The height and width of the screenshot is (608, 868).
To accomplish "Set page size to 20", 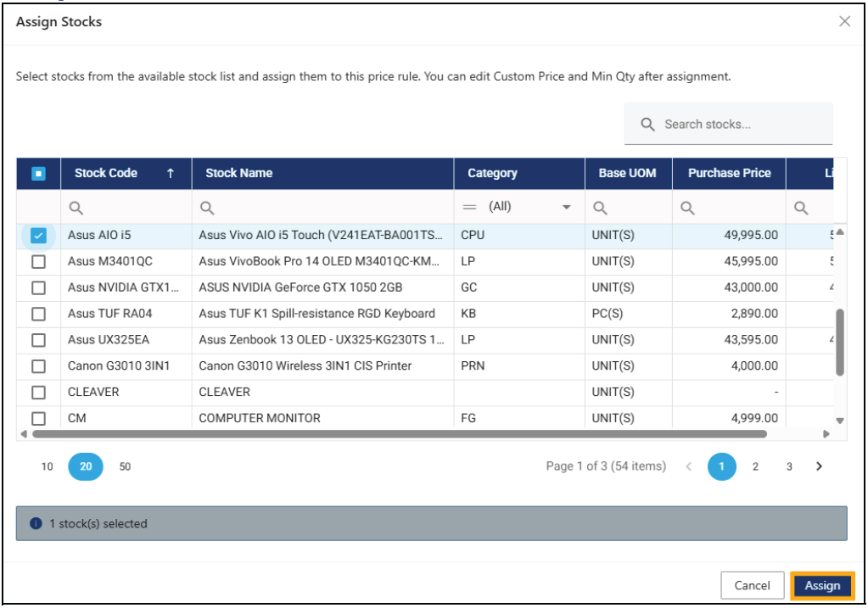I will [86, 466].
